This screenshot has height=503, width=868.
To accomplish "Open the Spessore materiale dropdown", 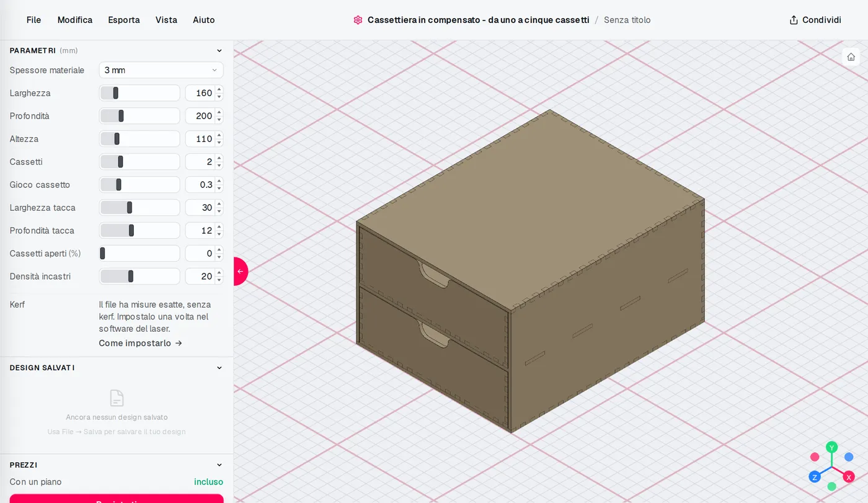I will coord(161,70).
